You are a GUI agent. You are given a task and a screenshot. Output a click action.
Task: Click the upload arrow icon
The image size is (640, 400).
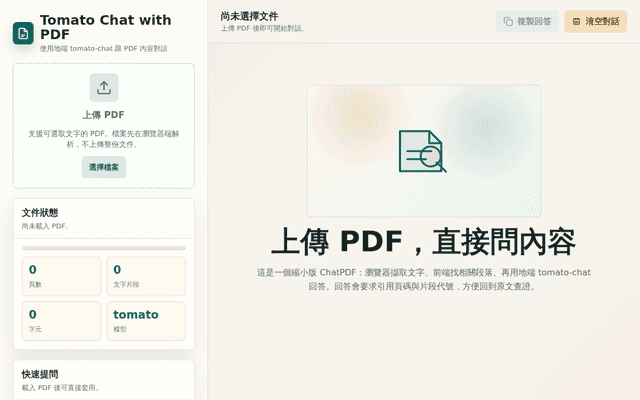tap(104, 87)
